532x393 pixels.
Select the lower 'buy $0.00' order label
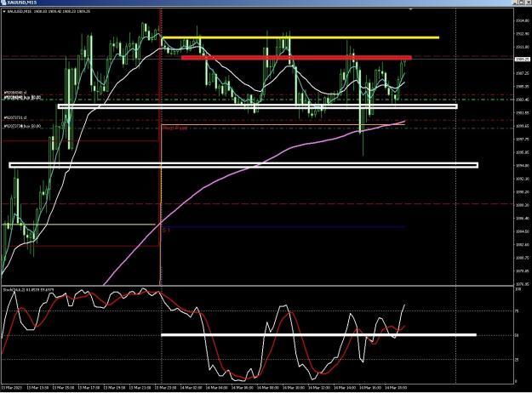pos(22,126)
